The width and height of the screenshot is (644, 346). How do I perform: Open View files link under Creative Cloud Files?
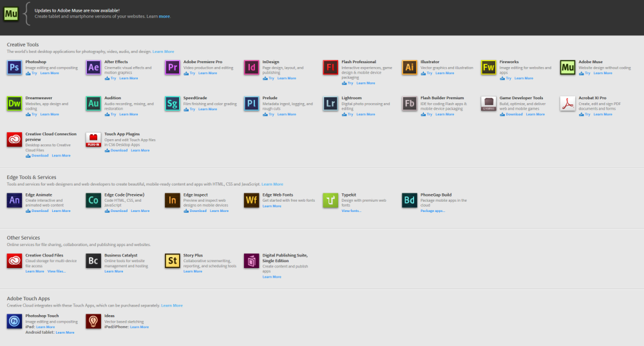(x=57, y=271)
